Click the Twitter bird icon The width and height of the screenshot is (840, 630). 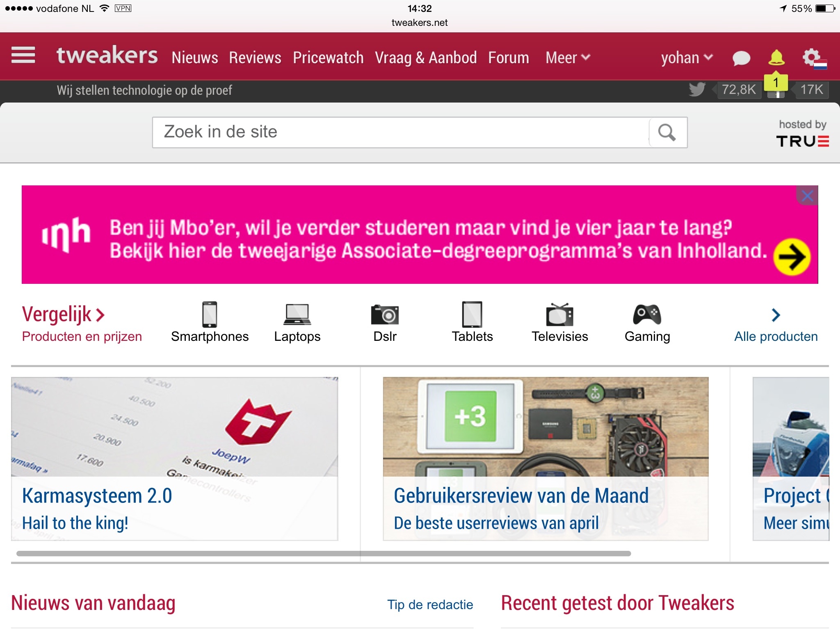[697, 89]
